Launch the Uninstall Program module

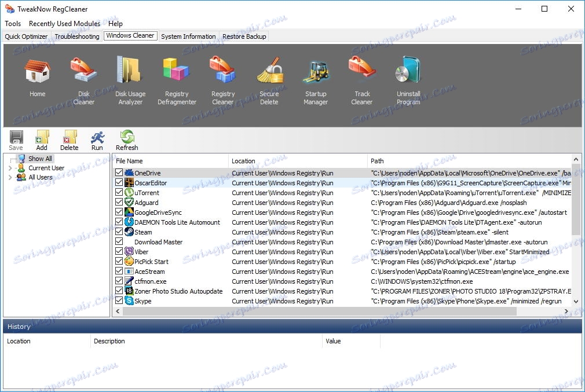click(408, 81)
